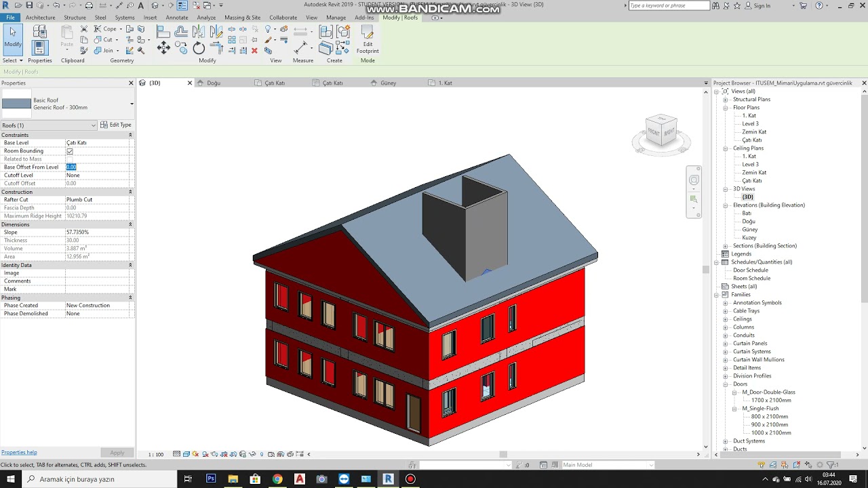This screenshot has height=488, width=868.
Task: Close the Properties palette
Action: click(x=131, y=83)
